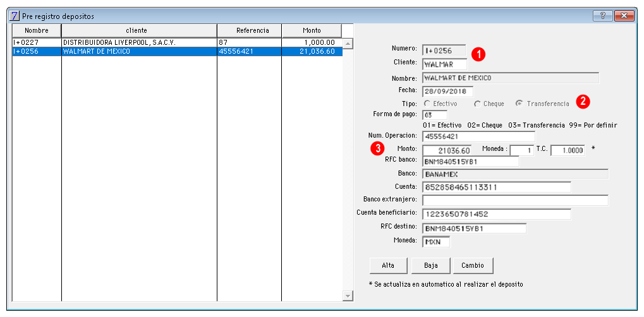Select the Efectivo payment type
644x317 pixels.
click(428, 104)
